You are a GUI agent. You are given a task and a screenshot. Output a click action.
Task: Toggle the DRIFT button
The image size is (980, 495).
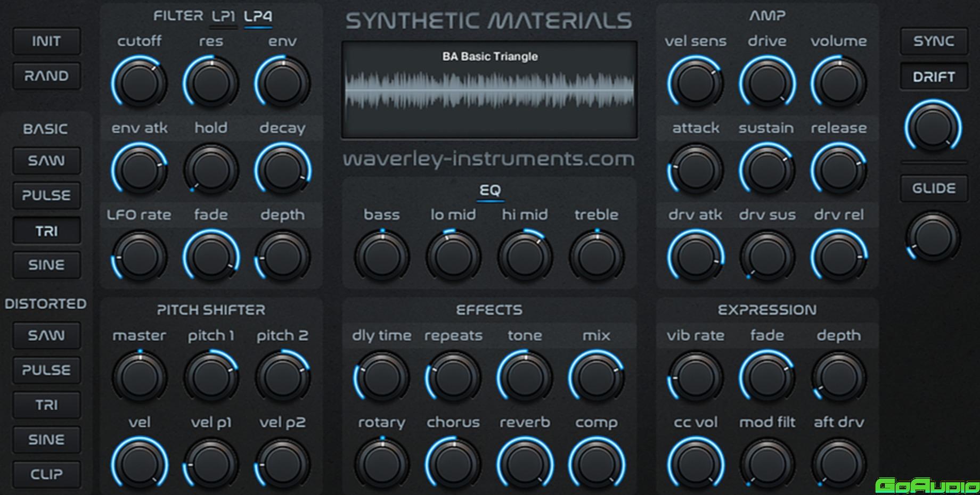coord(934,77)
